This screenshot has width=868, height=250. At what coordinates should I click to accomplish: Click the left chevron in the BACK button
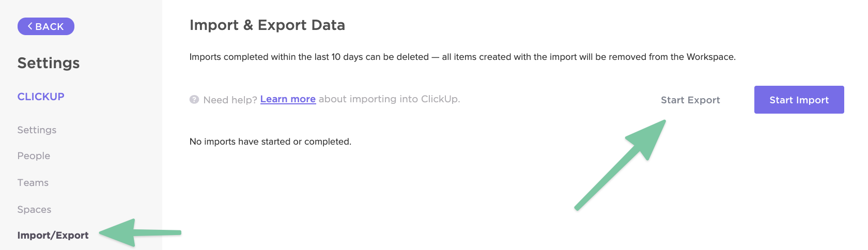click(30, 26)
